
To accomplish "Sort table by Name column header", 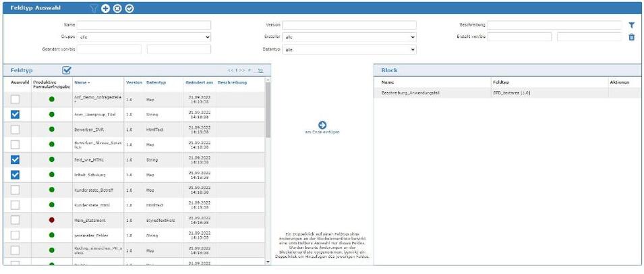I will (x=82, y=82).
